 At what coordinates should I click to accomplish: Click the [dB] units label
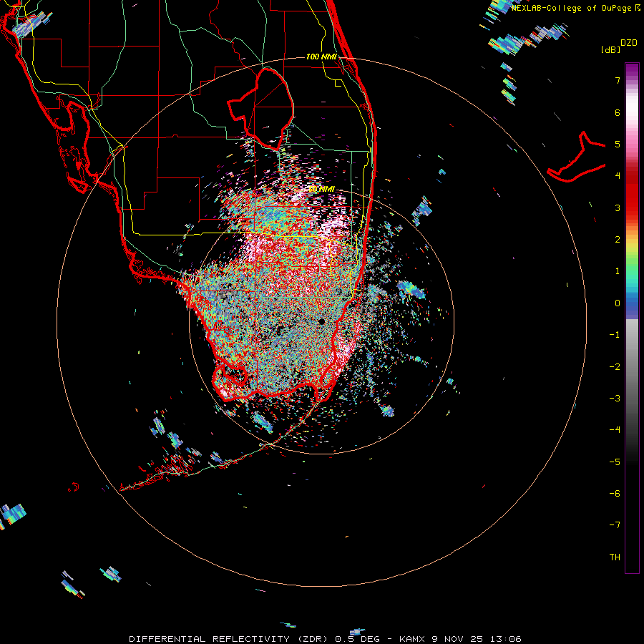611,49
